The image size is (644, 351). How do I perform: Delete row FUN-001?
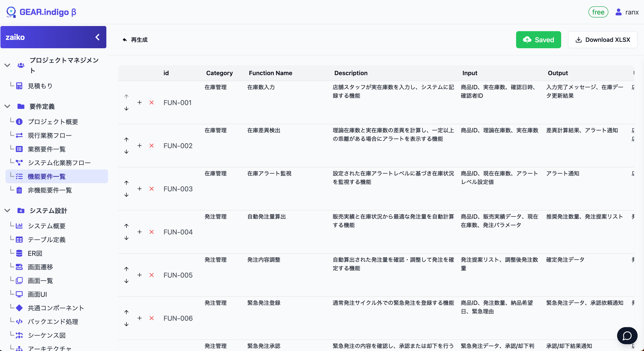point(151,102)
